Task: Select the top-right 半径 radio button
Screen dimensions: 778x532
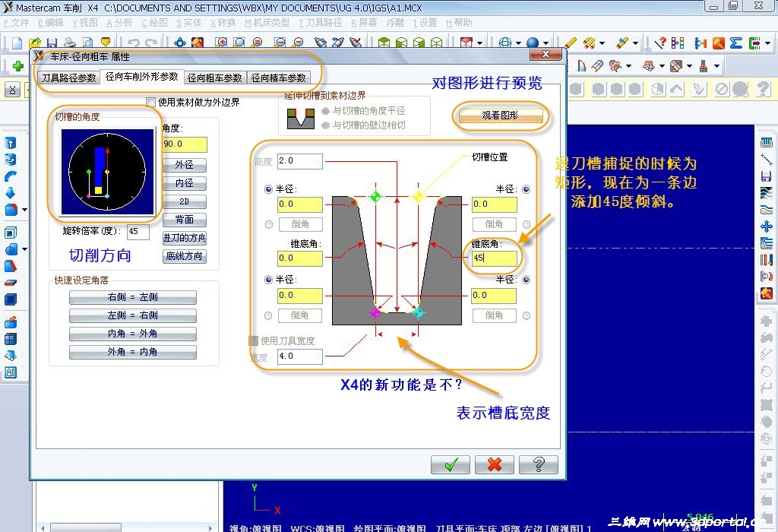Action: pos(526,189)
